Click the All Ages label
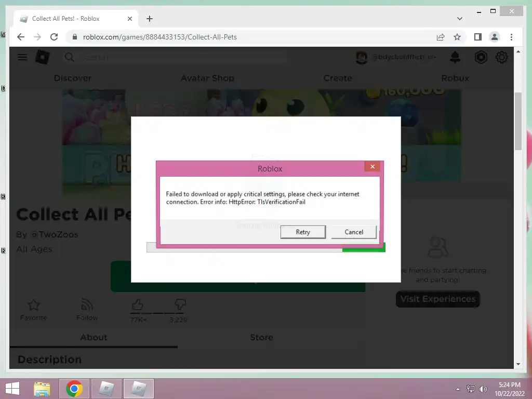532x399 pixels. [x=34, y=249]
